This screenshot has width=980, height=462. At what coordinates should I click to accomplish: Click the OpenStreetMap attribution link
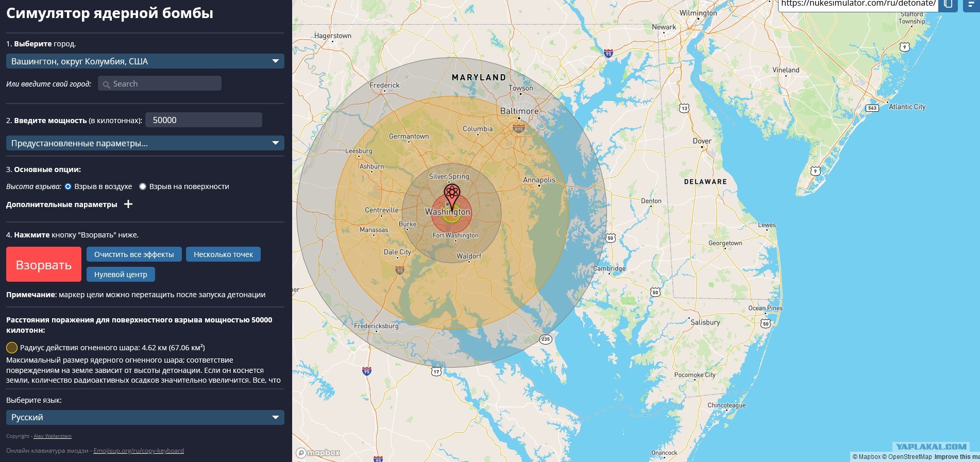pos(907,457)
